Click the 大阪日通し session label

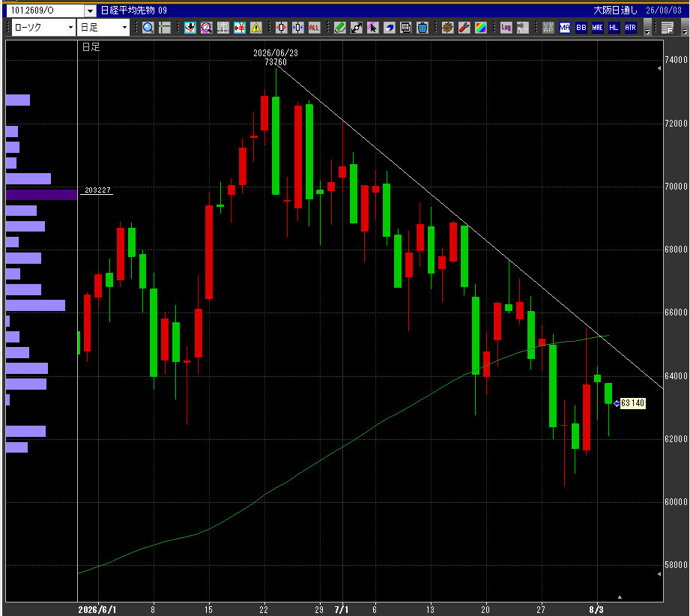tap(615, 10)
